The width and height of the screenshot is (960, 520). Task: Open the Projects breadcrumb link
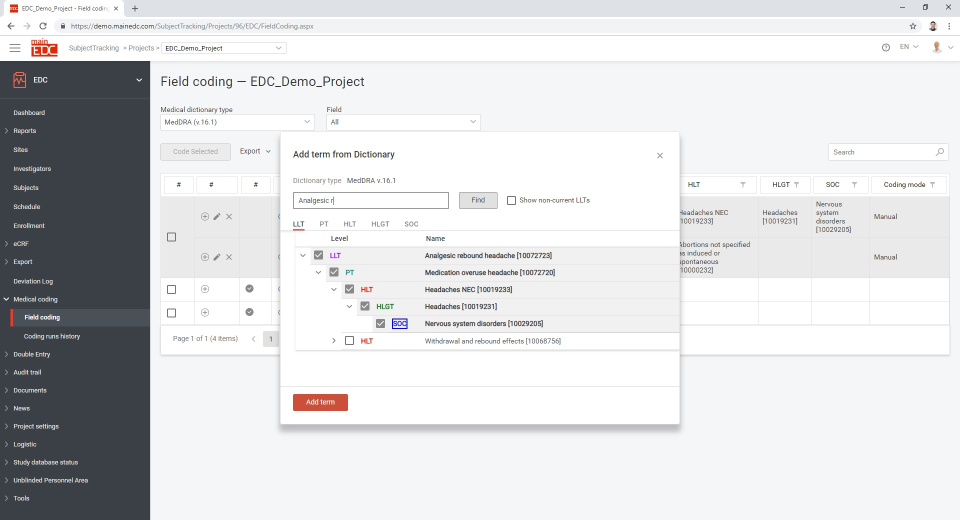[x=141, y=48]
